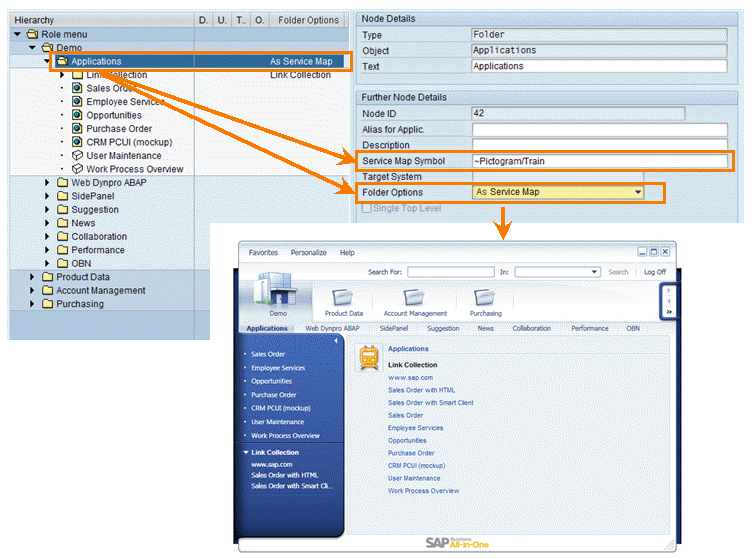The height and width of the screenshot is (559, 752).
Task: Click the Work Process Overview cube icon
Action: tap(77, 169)
